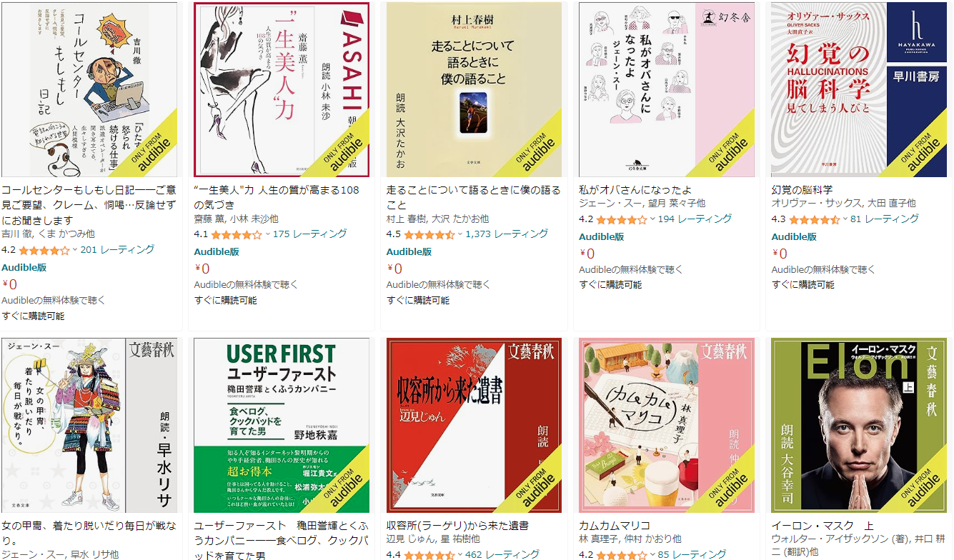This screenshot has width=954, height=560.
Task: Select Audible版 under 幻覚の脳科学
Action: 794,236
